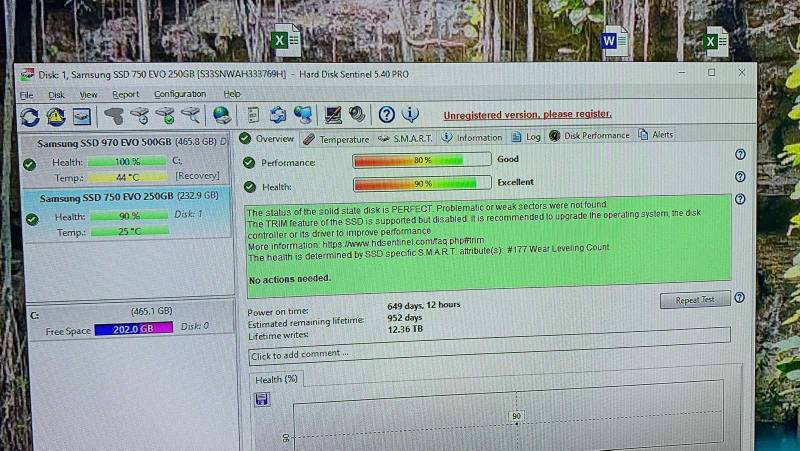Viewport: 800px width, 451px height.
Task: Click the C: Free Space 202.0 GB bar
Action: point(134,329)
